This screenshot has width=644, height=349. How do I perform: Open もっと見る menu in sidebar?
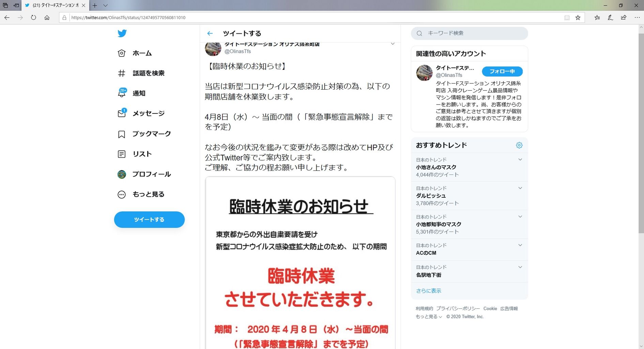(149, 194)
